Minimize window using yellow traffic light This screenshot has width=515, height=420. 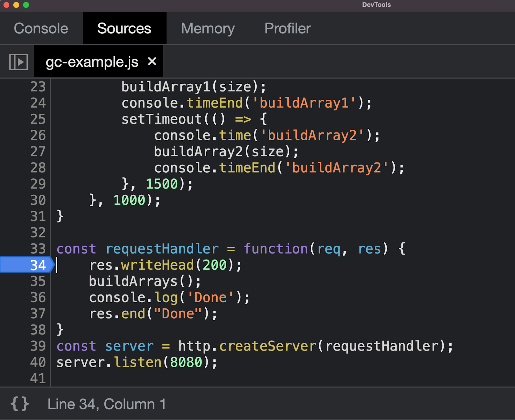[16, 5]
